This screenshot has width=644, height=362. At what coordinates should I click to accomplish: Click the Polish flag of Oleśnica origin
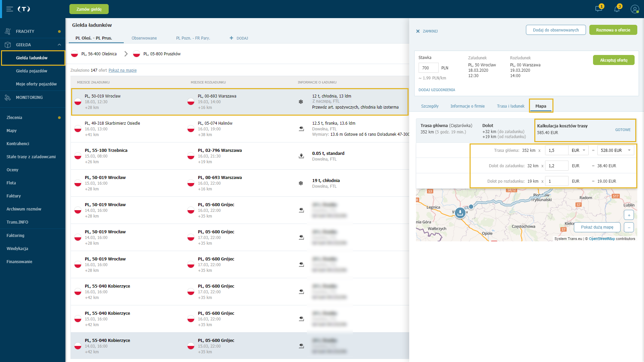[x=74, y=54]
